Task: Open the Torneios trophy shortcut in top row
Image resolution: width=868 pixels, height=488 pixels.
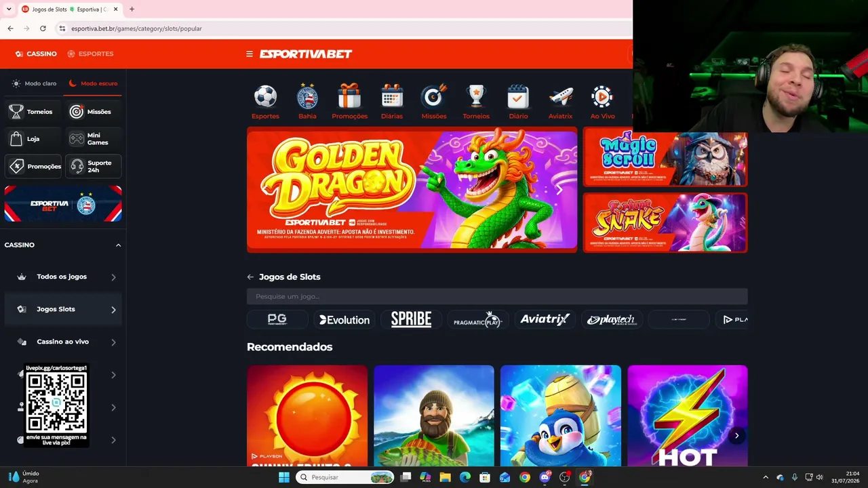Action: tap(476, 102)
